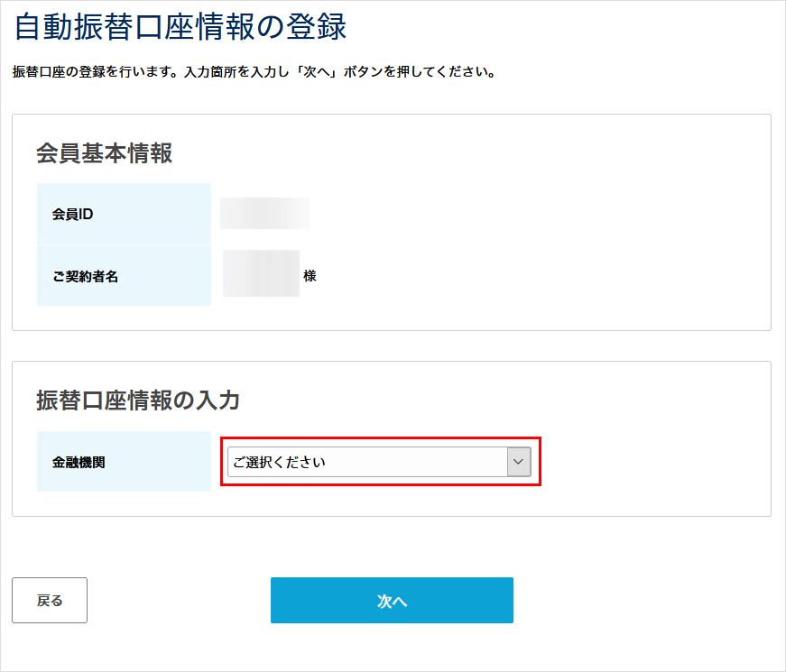Click the area left of the 次へ button
This screenshot has height=672, width=786.
point(180,600)
